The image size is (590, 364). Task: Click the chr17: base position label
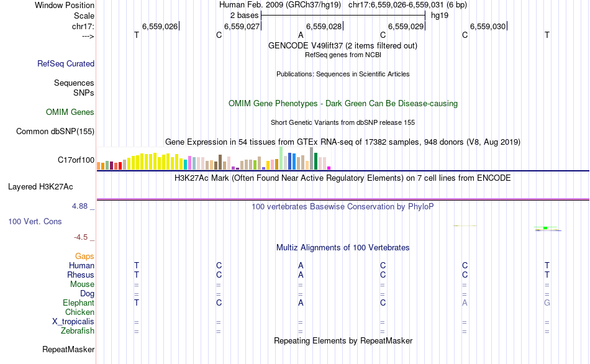(x=83, y=26)
